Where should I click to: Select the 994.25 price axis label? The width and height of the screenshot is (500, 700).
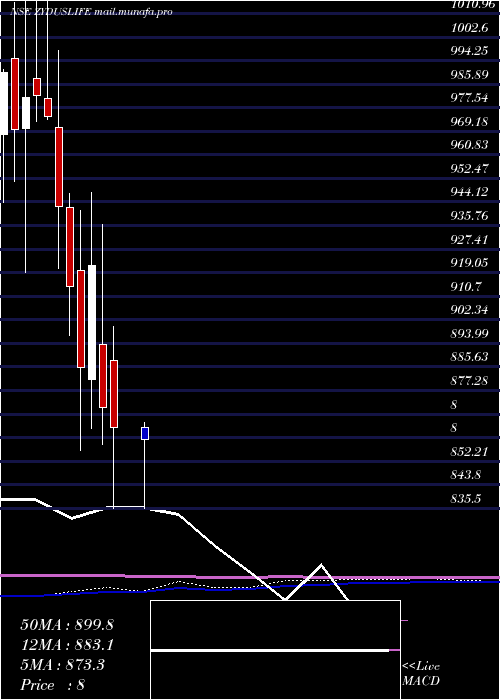(469, 51)
